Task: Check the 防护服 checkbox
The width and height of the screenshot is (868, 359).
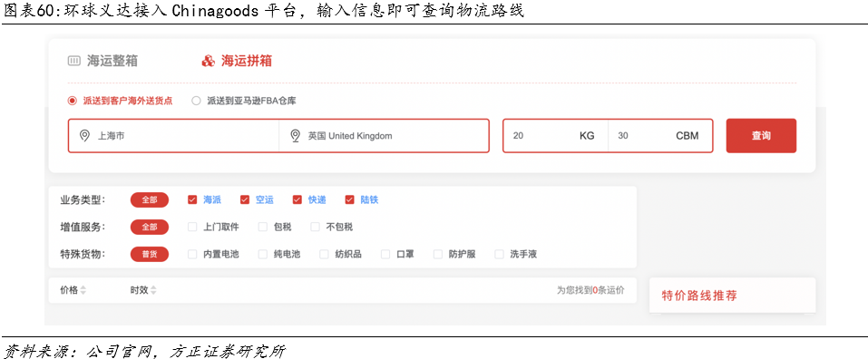Action: click(x=438, y=255)
